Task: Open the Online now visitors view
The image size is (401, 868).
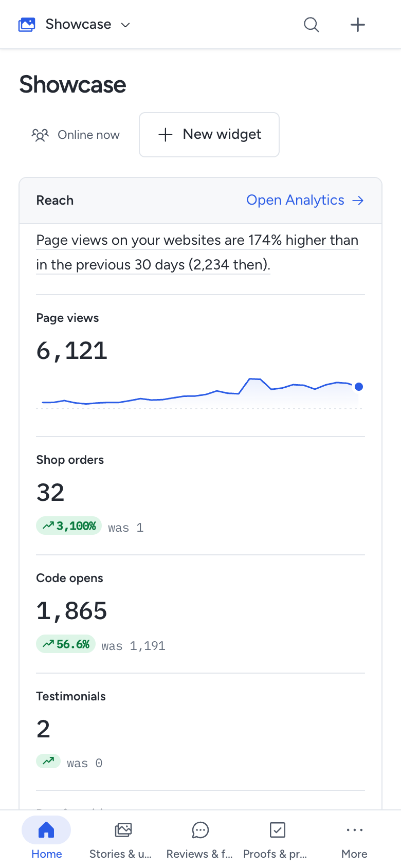Action: pos(76,135)
